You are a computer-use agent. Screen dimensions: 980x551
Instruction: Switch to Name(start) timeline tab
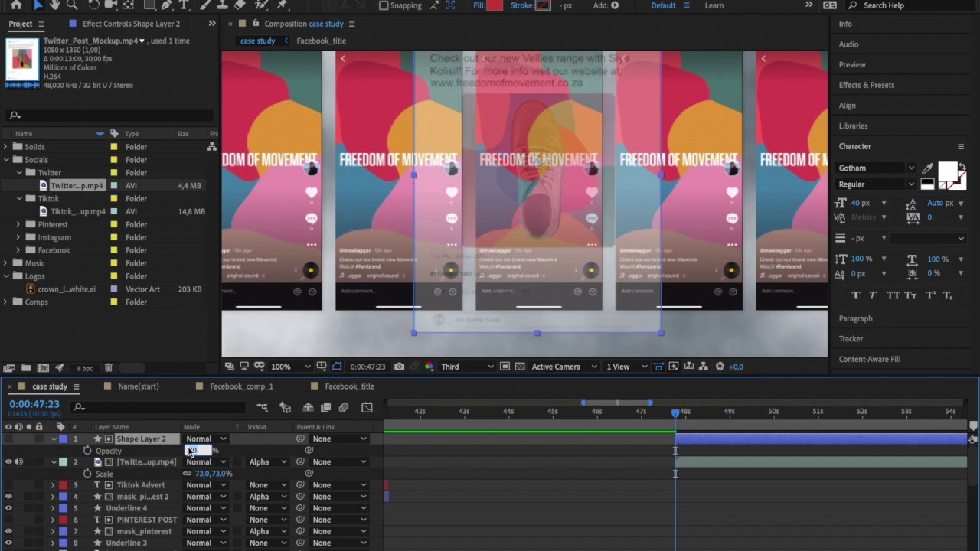pyautogui.click(x=139, y=386)
